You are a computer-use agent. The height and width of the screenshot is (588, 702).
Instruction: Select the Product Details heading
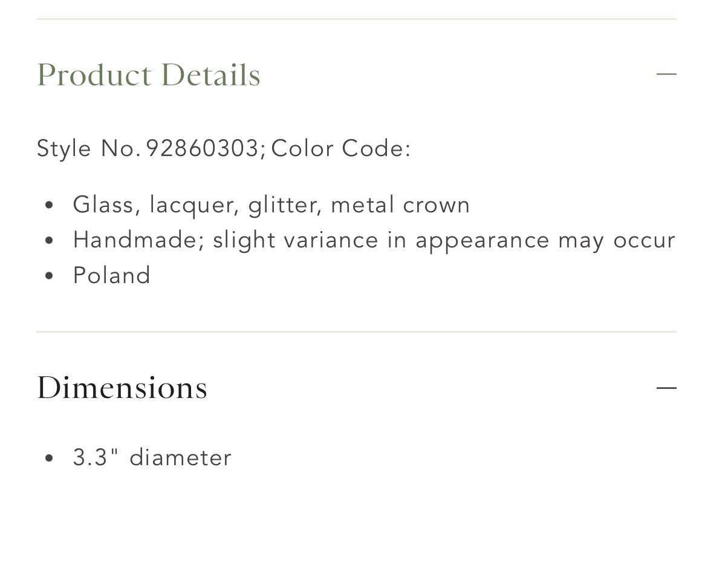tap(148, 75)
